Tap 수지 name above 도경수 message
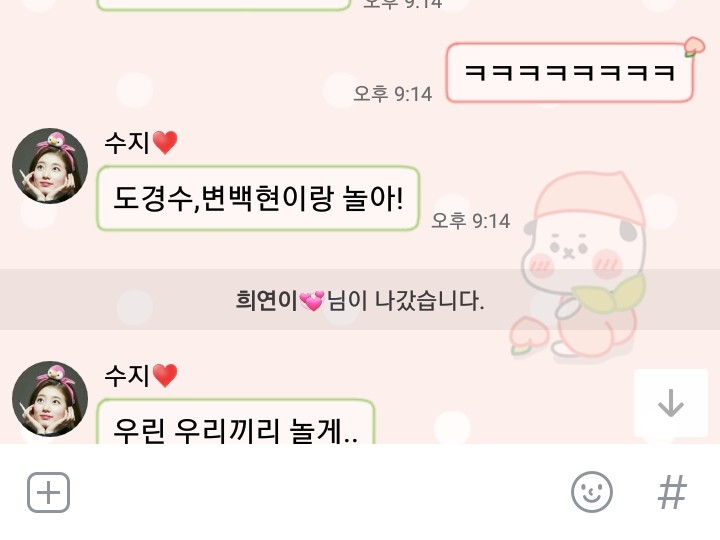The image size is (720, 540). pyautogui.click(x=127, y=142)
